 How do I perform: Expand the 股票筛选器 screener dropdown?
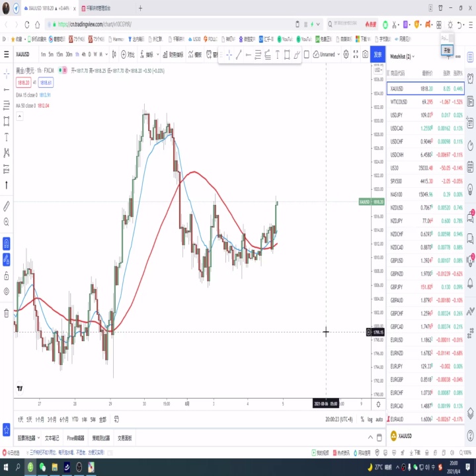point(38,438)
